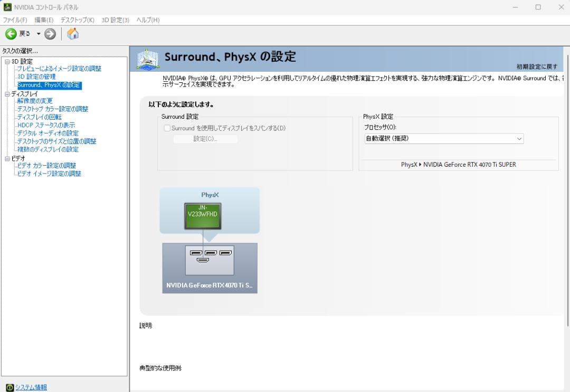Click the system information icon at bottom-left
The image size is (570, 392).
coord(8,387)
